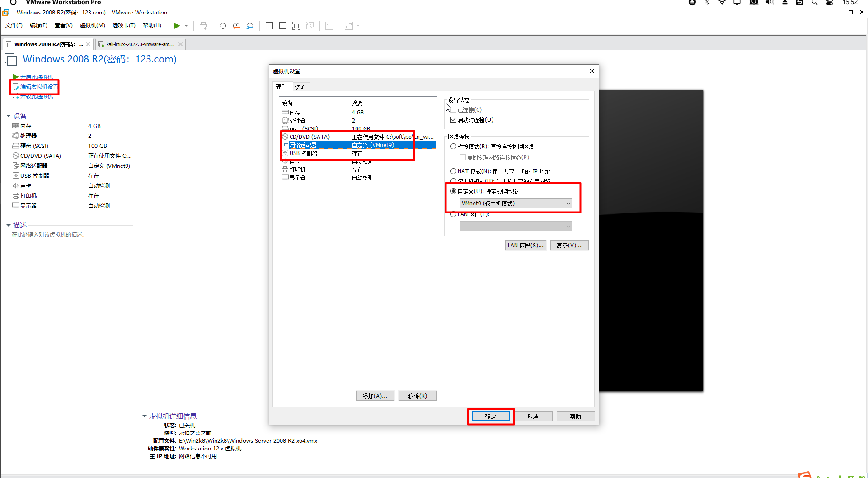868x478 pixels.
Task: Click 取消 to cancel the dialog
Action: pyautogui.click(x=533, y=416)
